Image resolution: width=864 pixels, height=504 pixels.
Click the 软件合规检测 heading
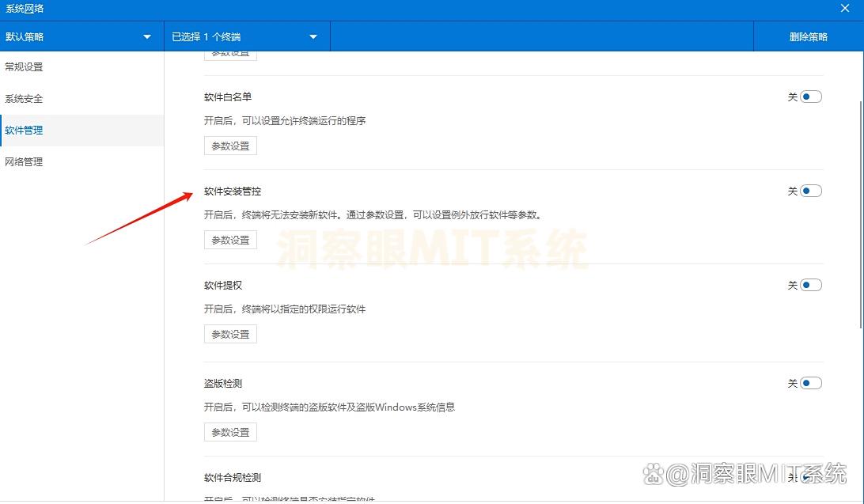pos(233,478)
